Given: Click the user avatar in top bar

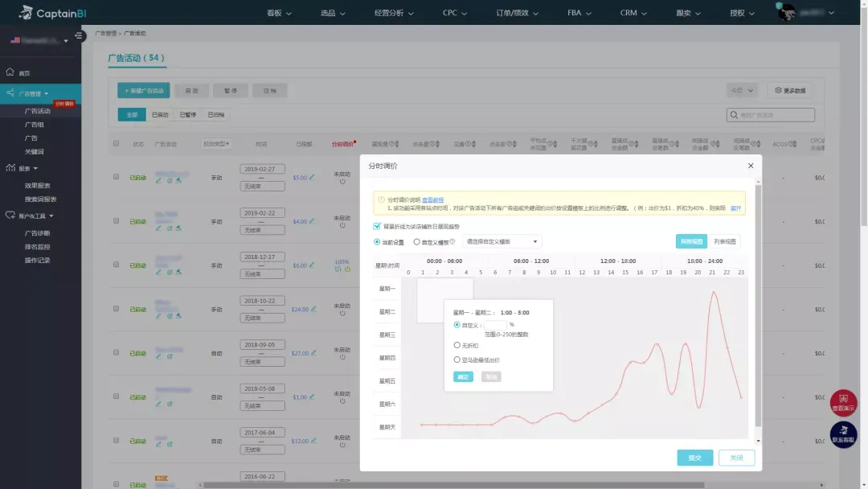Looking at the screenshot, I should click(x=786, y=12).
